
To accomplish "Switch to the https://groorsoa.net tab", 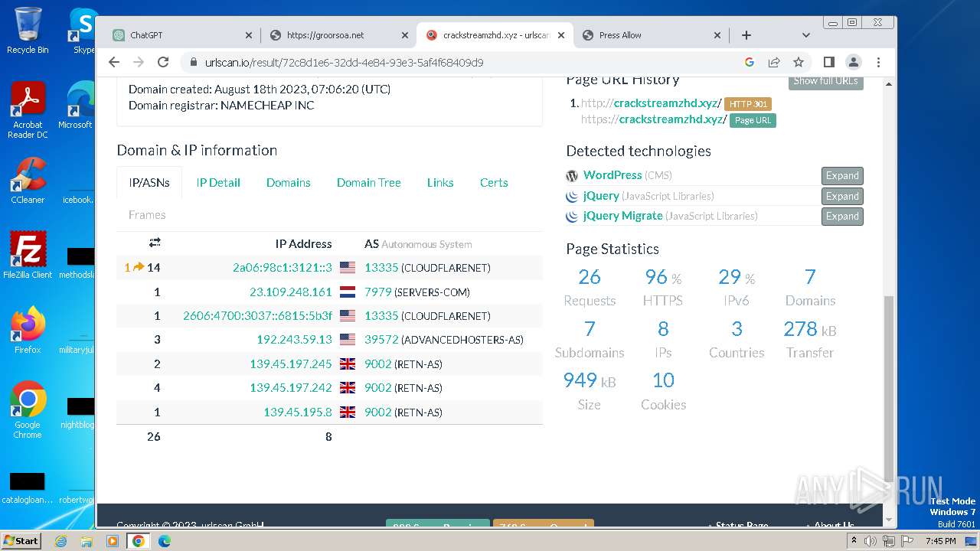I will (339, 35).
